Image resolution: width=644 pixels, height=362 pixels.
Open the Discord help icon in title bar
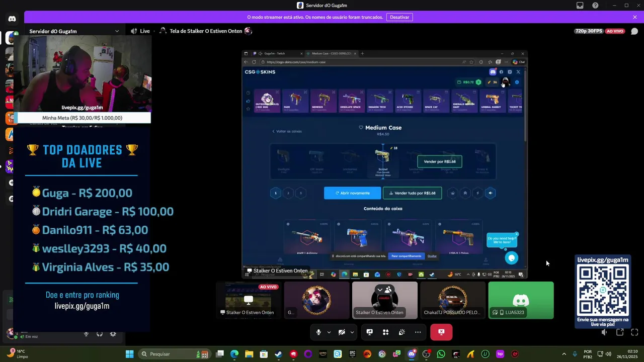pyautogui.click(x=596, y=6)
